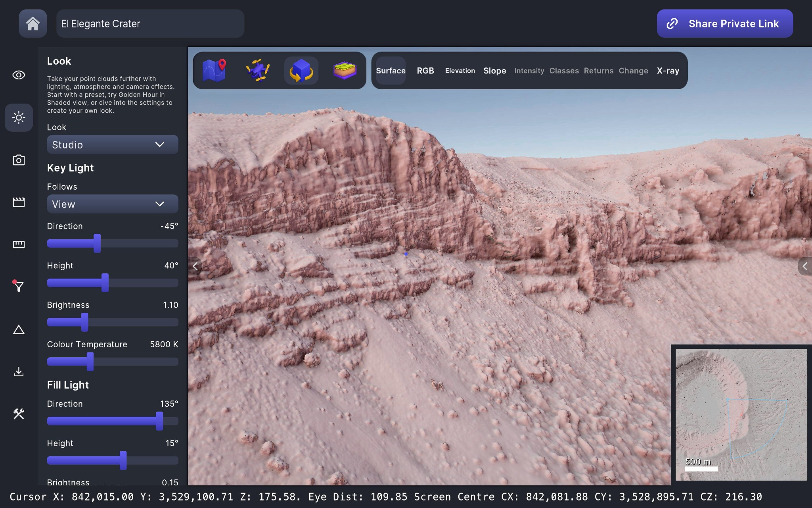Adjust Colour Temperature slider
Viewport: 812px width, 508px height.
[x=113, y=362]
